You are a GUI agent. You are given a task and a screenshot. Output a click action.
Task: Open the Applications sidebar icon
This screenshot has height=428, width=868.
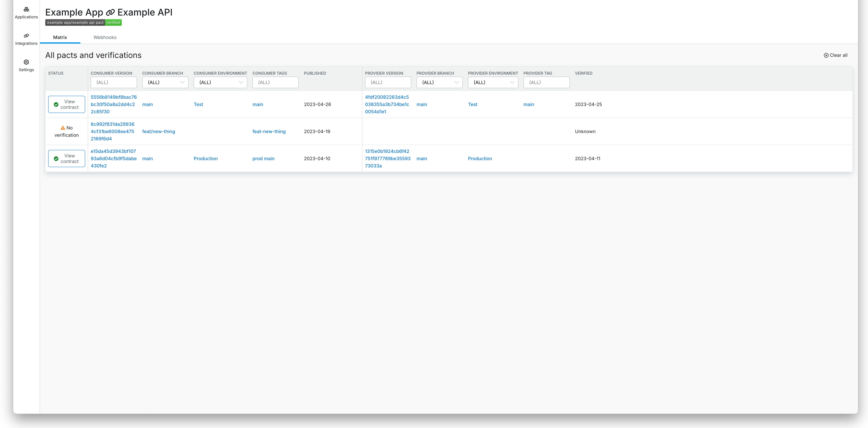26,9
